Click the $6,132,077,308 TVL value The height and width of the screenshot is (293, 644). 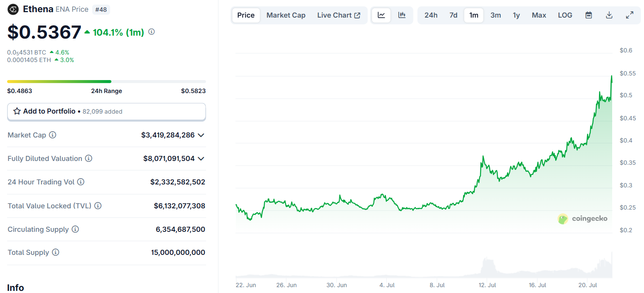(179, 206)
